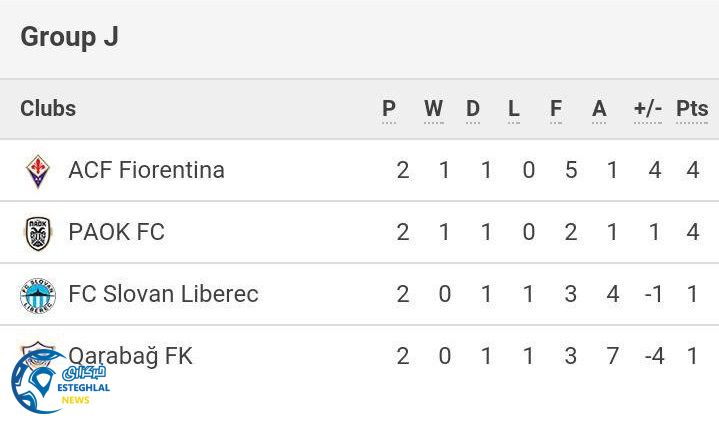Click the Clubs column header
The width and height of the screenshot is (719, 432).
pos(48,108)
